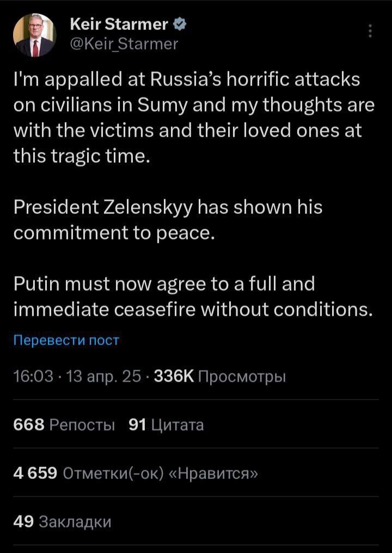Image resolution: width=392 pixels, height=553 pixels.
Task: Click the "President Zelenskyy" paragraph text
Action: [x=168, y=220]
